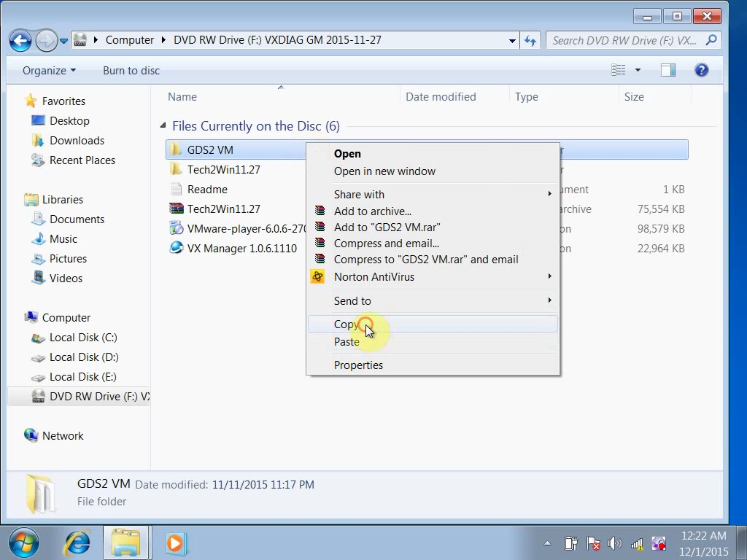Select the VX Manager 1.0.6.1110 icon

click(176, 248)
